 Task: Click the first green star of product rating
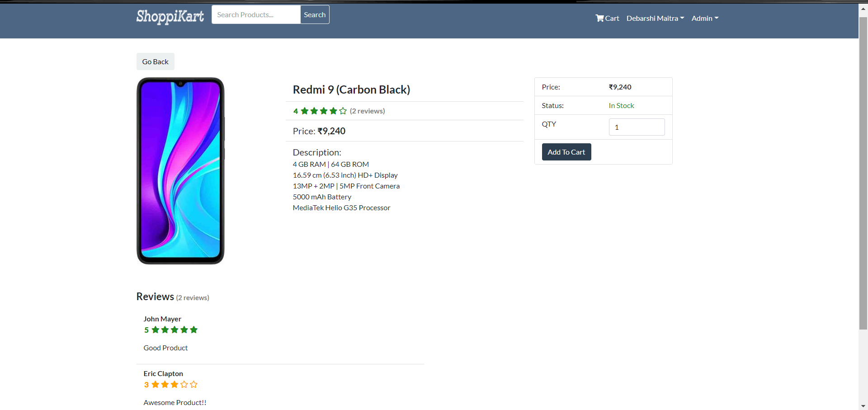click(x=305, y=111)
